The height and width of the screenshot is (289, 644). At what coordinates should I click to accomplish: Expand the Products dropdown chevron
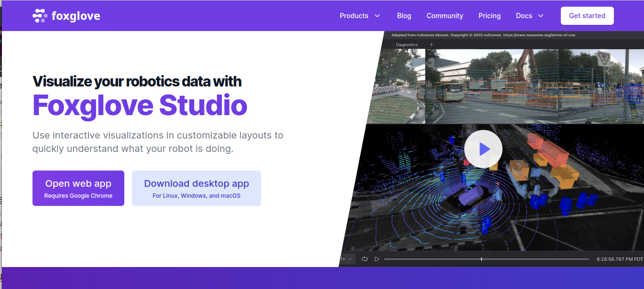coord(377,16)
